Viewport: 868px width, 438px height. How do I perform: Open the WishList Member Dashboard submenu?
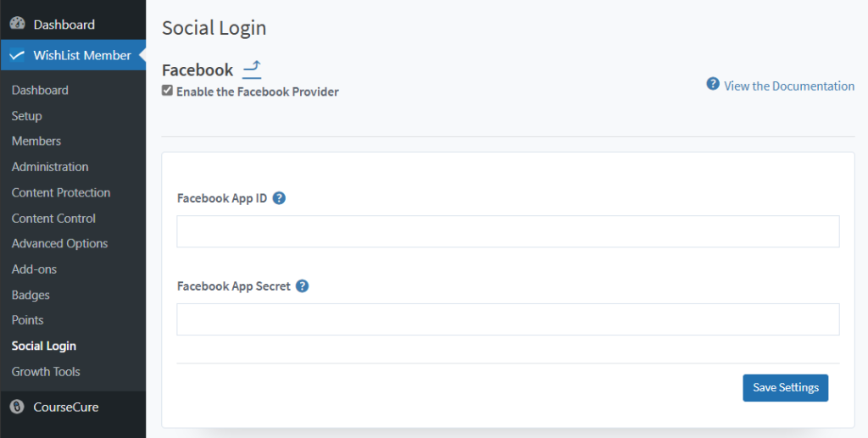40,90
